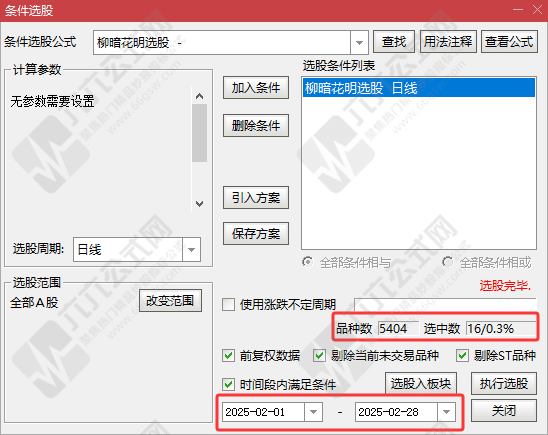Image resolution: width=548 pixels, height=435 pixels.
Task: Open the 选股周期 period dropdown
Action: pyautogui.click(x=191, y=249)
